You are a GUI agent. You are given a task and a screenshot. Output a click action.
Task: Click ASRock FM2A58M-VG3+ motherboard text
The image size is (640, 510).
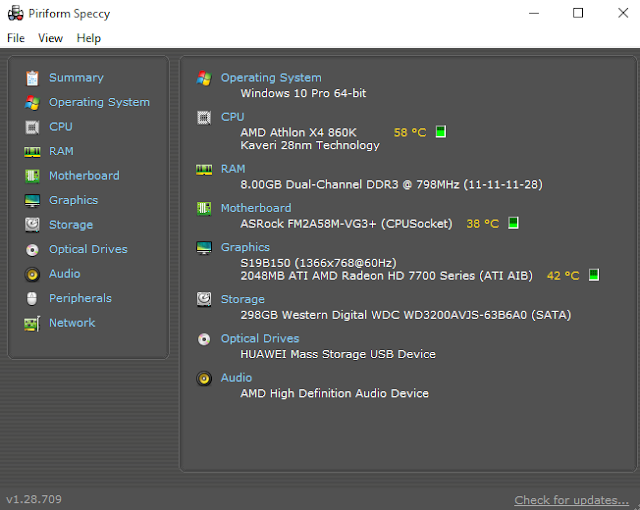(347, 224)
